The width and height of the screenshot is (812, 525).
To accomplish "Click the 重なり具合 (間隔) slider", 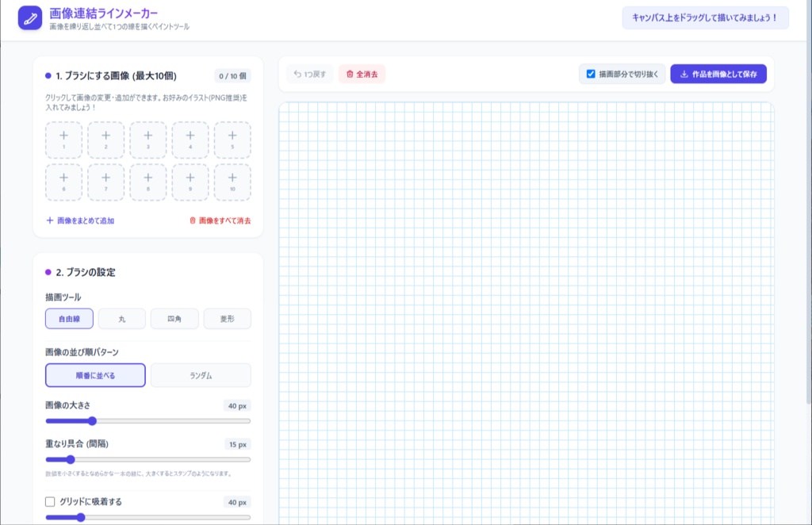I will pos(148,459).
